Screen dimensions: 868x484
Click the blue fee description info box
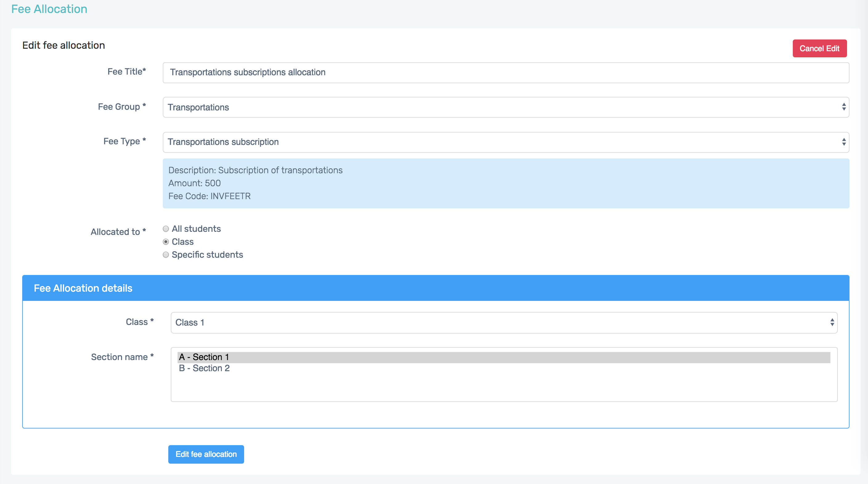point(506,183)
